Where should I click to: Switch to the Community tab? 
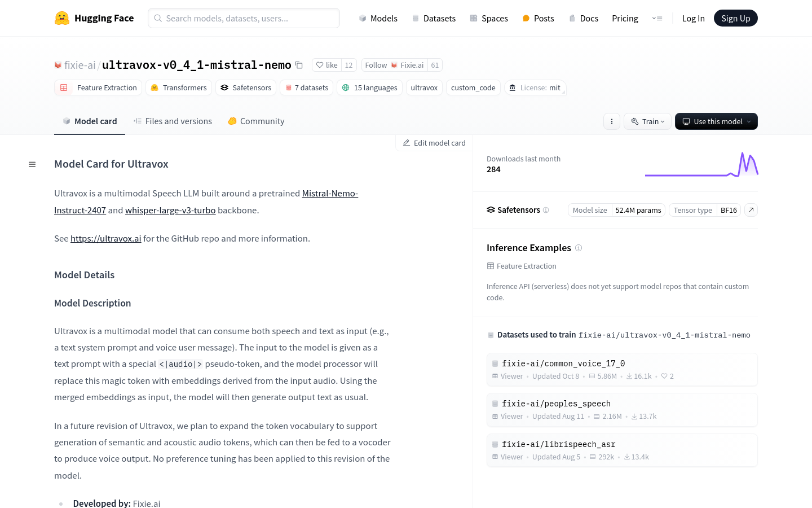click(x=256, y=121)
